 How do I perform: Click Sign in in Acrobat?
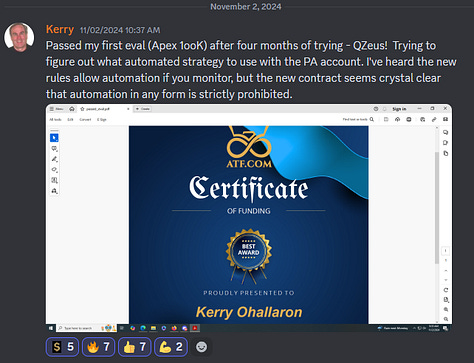[399, 109]
